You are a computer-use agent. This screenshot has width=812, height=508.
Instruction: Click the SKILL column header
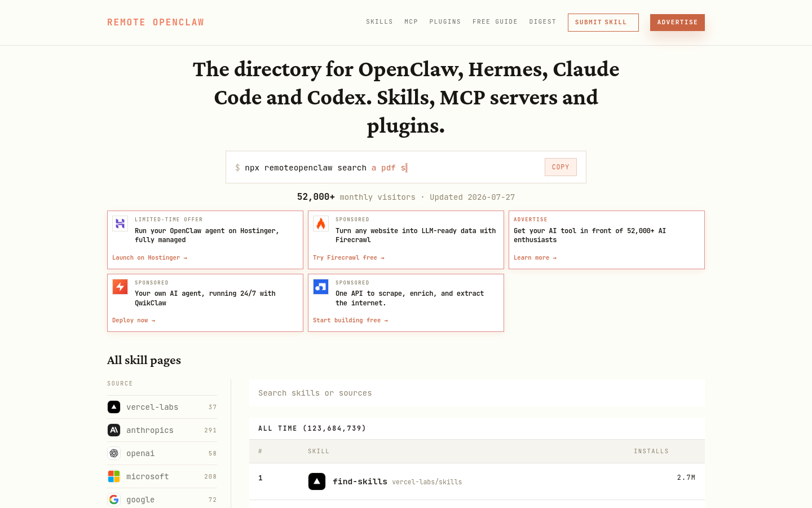pyautogui.click(x=319, y=451)
